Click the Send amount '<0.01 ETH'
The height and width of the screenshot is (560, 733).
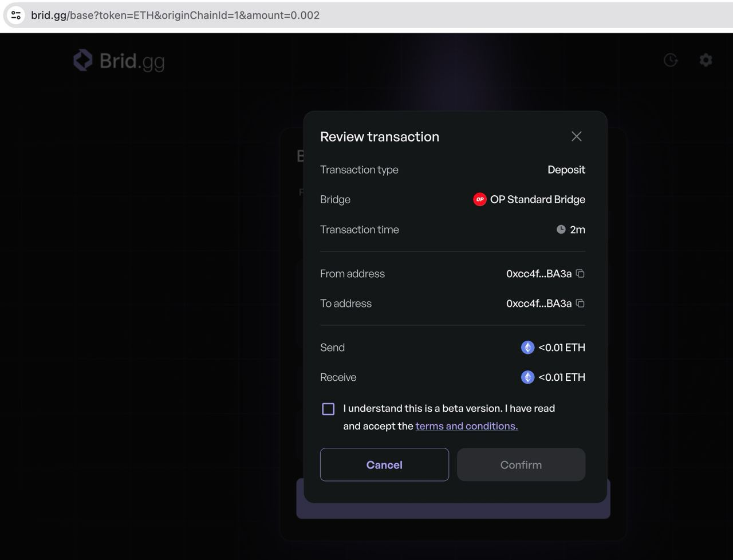[x=562, y=348]
